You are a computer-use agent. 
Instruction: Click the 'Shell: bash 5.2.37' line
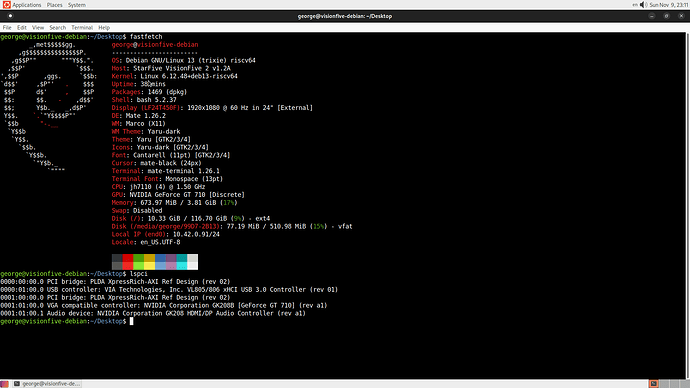144,100
